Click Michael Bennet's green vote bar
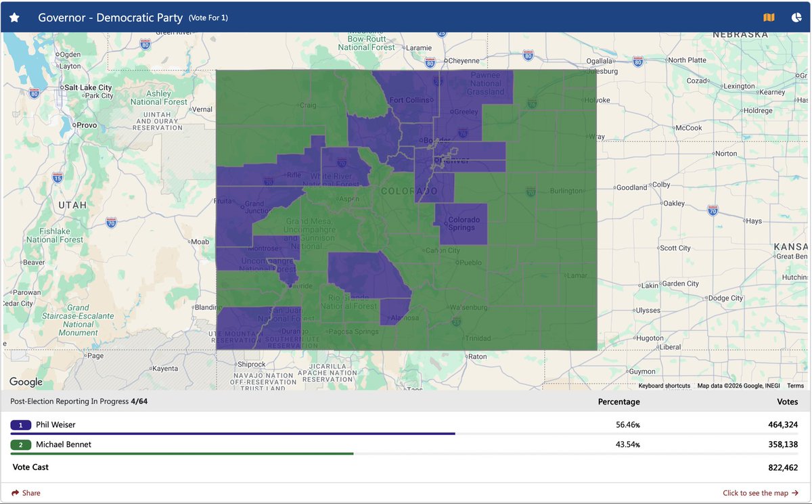Image resolution: width=812 pixels, height=504 pixels. [182, 453]
